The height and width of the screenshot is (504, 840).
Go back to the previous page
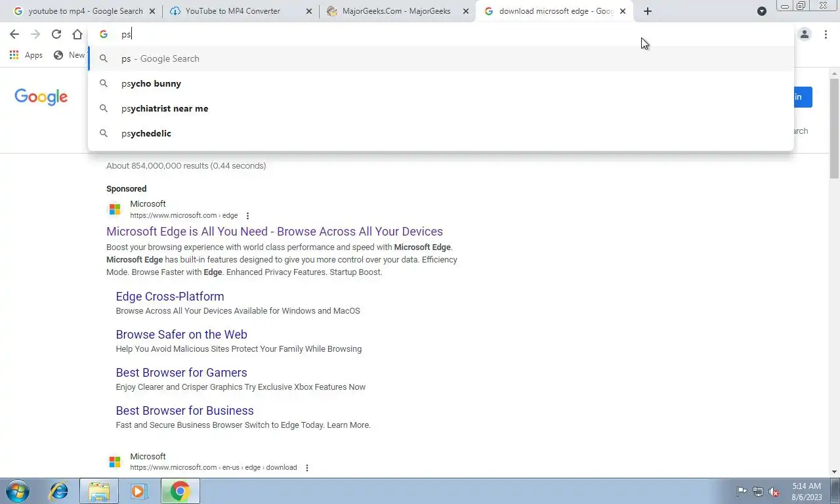[x=14, y=34]
